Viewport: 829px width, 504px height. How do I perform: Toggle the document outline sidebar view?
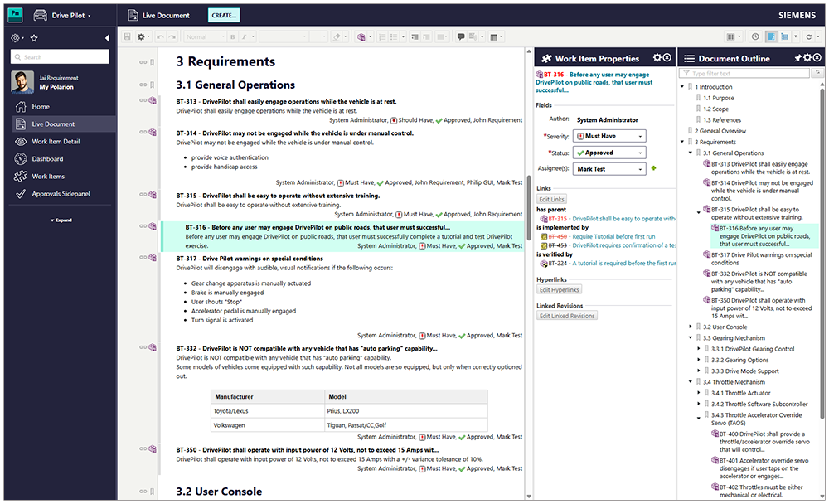(x=784, y=36)
